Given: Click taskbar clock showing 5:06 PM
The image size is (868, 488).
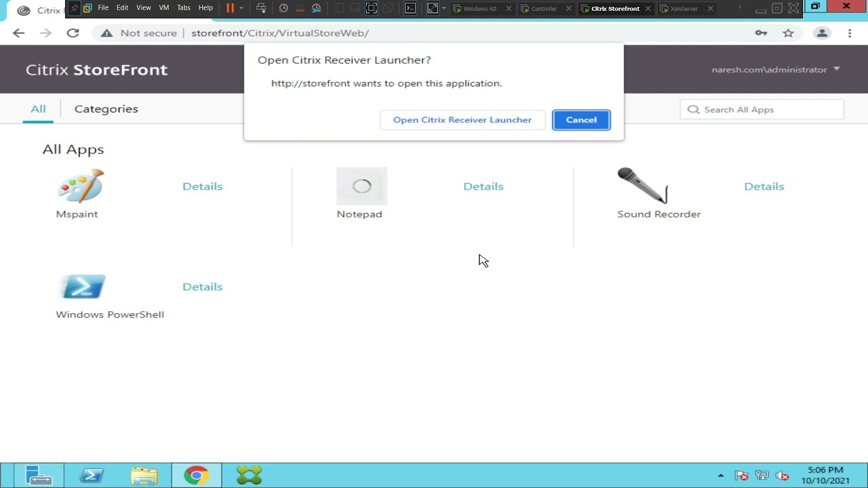Looking at the screenshot, I should pyautogui.click(x=825, y=475).
